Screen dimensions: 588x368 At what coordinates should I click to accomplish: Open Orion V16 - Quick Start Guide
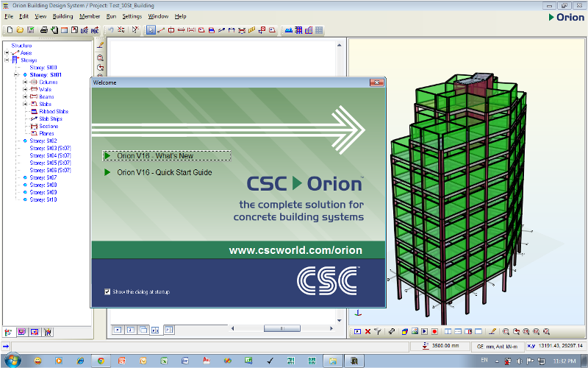(x=164, y=172)
